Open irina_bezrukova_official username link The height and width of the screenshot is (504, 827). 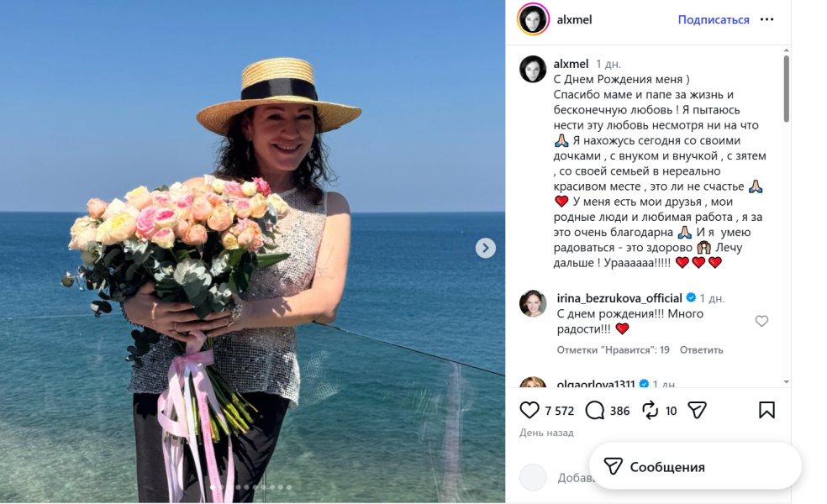click(x=619, y=298)
